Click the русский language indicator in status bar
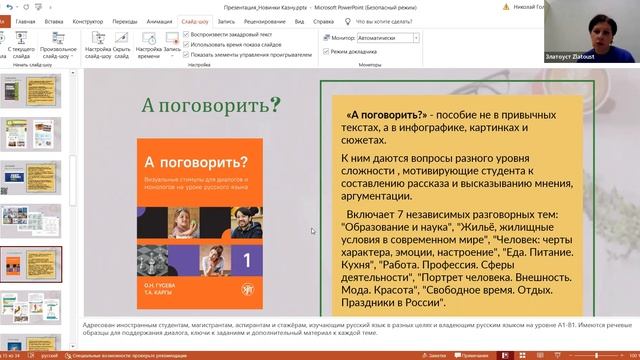 coord(49,356)
